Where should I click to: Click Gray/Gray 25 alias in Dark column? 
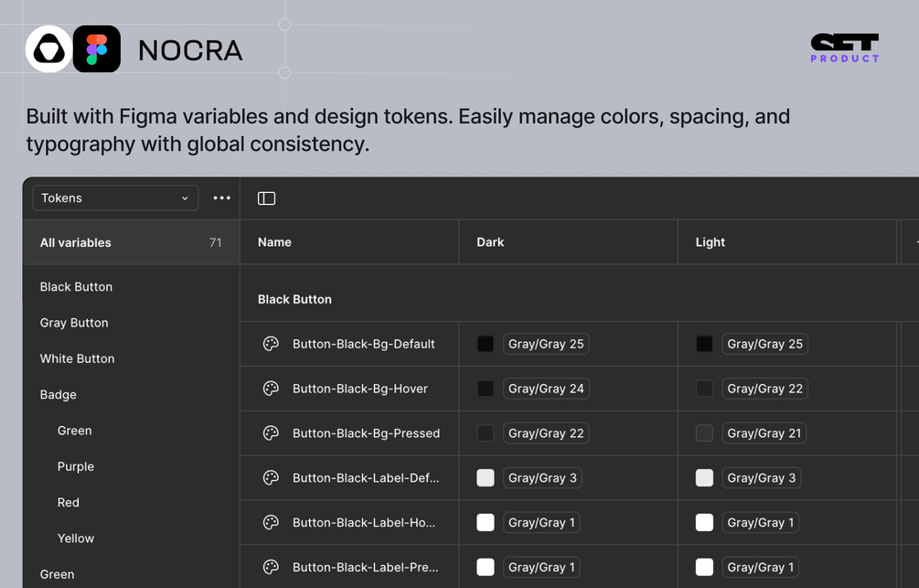pos(546,344)
